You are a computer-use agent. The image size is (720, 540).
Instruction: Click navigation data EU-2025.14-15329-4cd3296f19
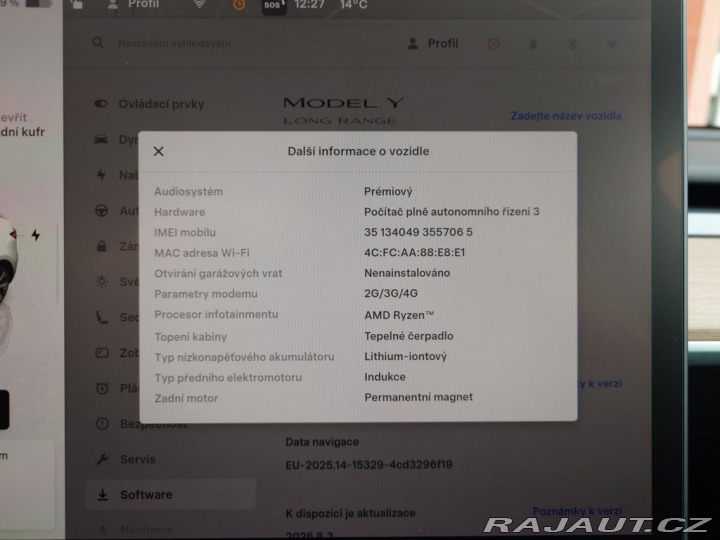369,465
